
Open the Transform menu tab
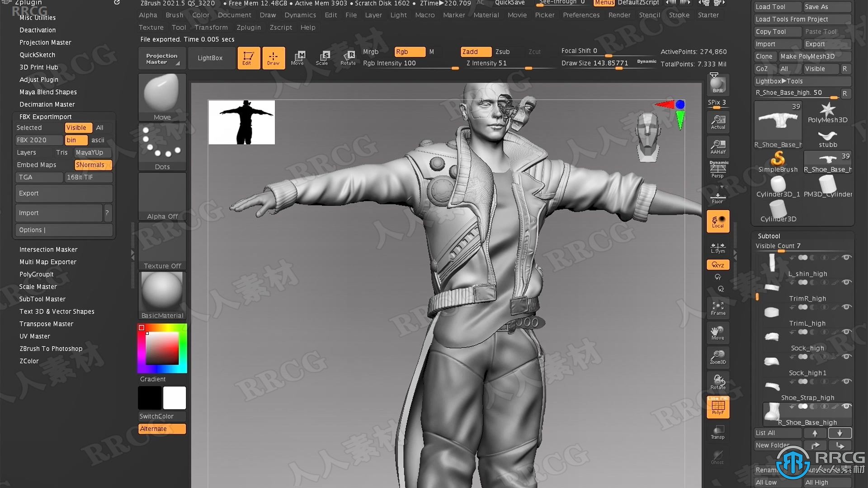[x=212, y=27]
